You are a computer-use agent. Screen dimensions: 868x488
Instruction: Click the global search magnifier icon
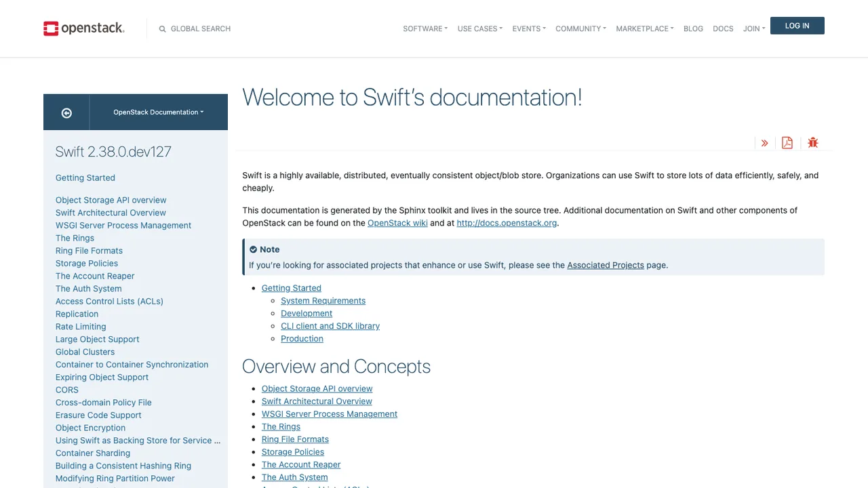(163, 29)
